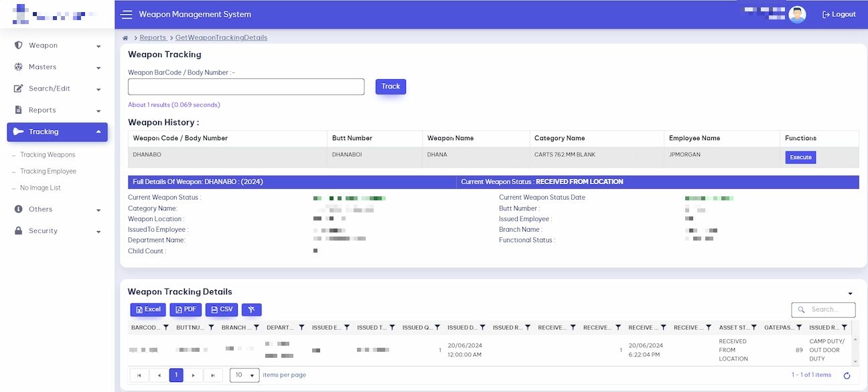Expand the Weapon sidebar menu
Screen dimensions: 868x392
pyautogui.click(x=57, y=46)
